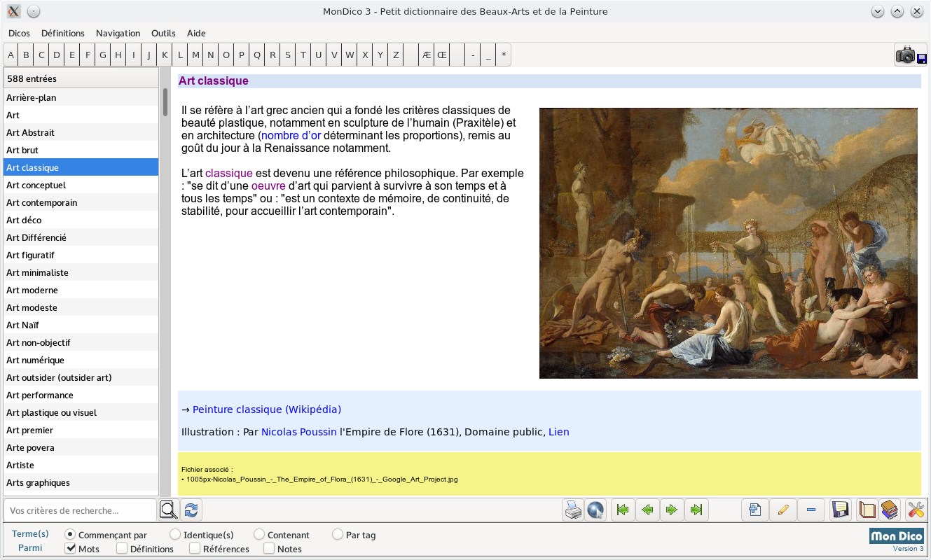This screenshot has width=931, height=560.
Task: Go to first entry arrow icon
Action: point(623,510)
